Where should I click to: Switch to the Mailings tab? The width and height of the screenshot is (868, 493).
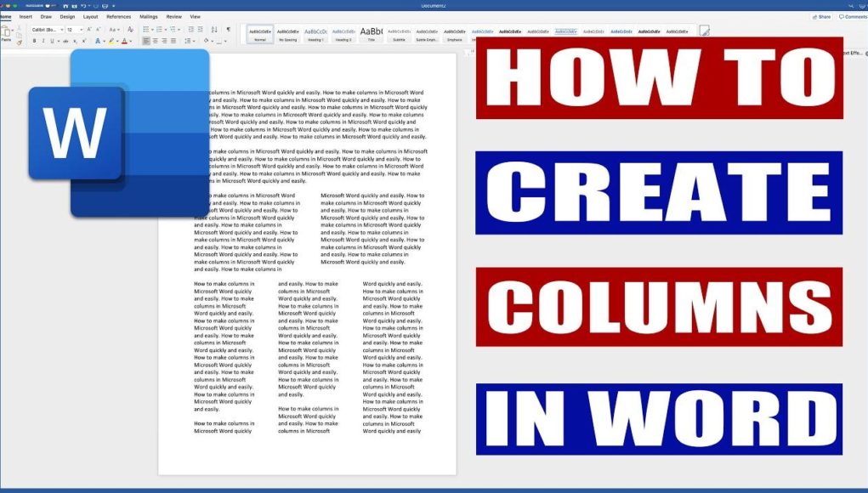149,17
